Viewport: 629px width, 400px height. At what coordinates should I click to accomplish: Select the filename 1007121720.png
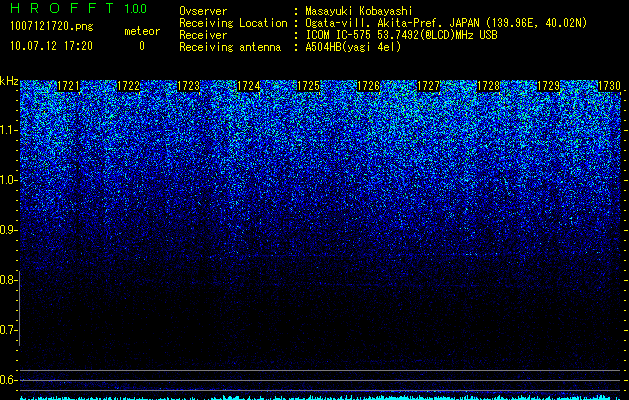pyautogui.click(x=52, y=26)
